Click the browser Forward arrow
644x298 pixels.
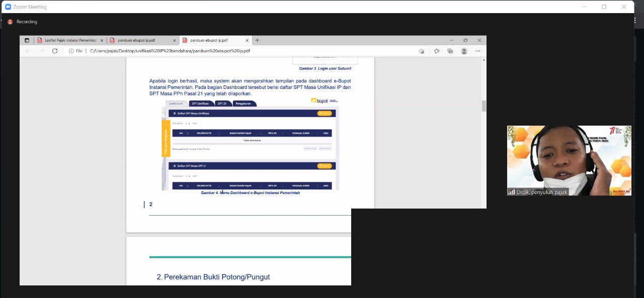(42, 51)
